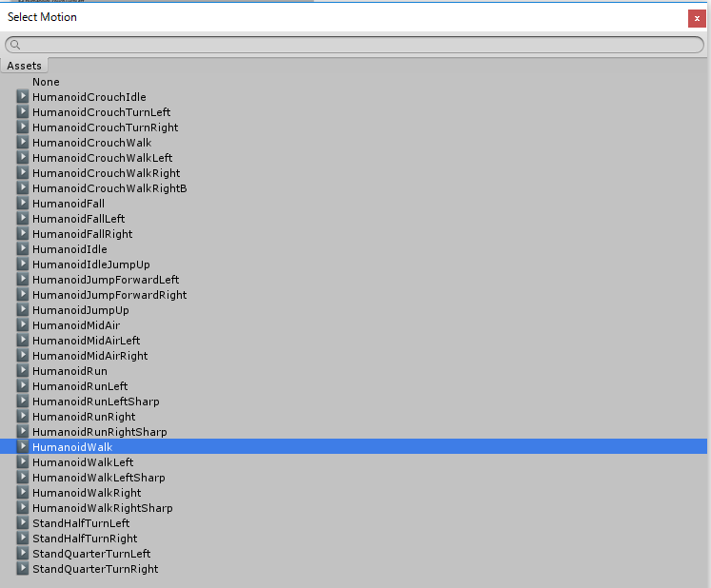Select the HumanoidCrouchWalkRightB motion
This screenshot has height=588, width=711.
[x=109, y=188]
